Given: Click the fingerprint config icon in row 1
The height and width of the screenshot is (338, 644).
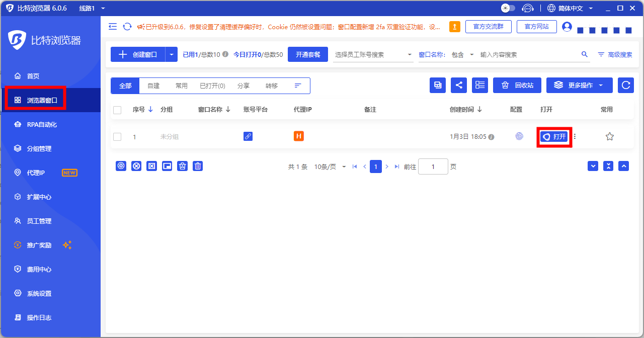Looking at the screenshot, I should [x=519, y=136].
